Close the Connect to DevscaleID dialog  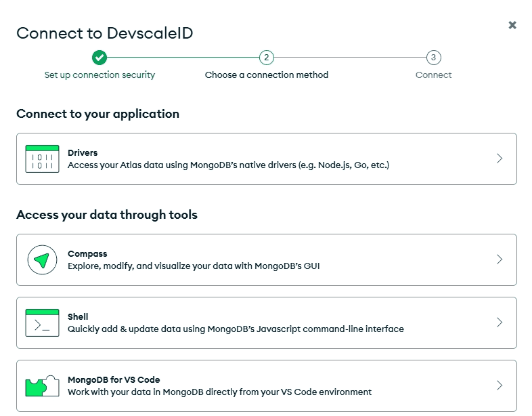512,25
